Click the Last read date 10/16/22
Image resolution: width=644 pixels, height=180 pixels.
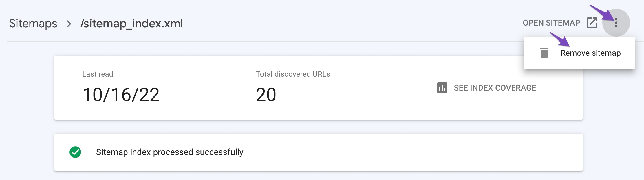121,95
